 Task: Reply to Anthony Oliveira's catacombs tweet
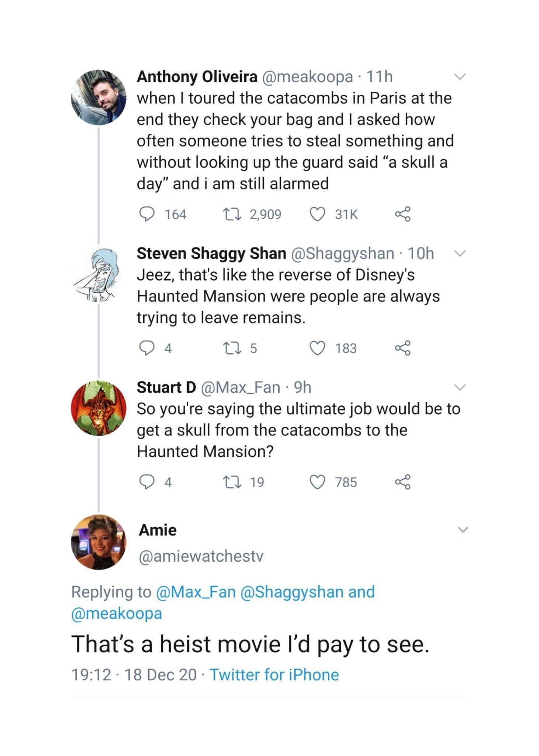click(146, 214)
